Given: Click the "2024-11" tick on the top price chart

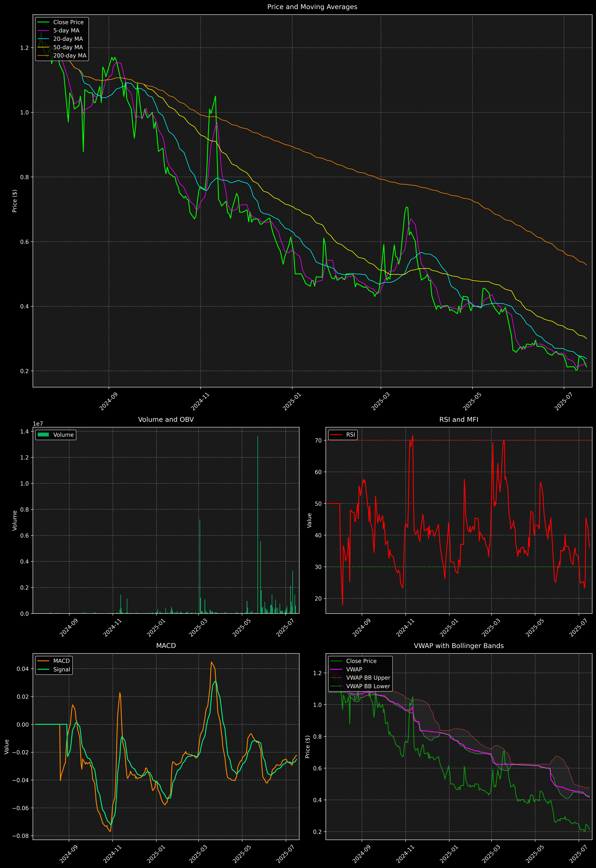Looking at the screenshot, I should pos(200,401).
